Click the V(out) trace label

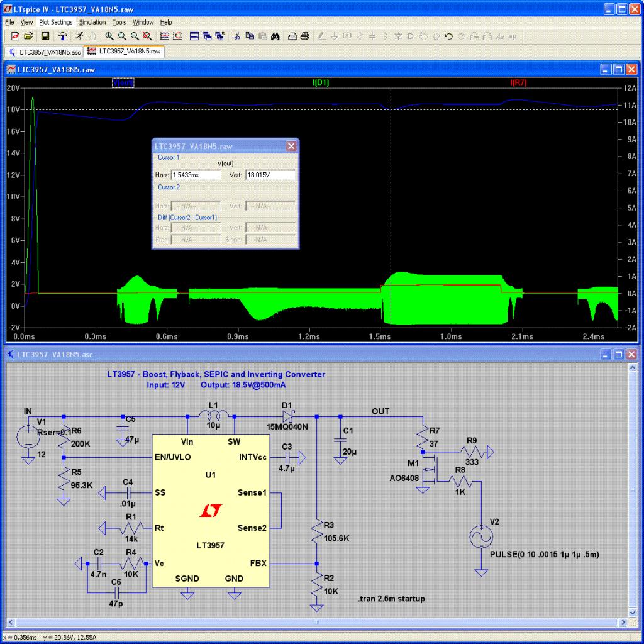pyautogui.click(x=123, y=82)
